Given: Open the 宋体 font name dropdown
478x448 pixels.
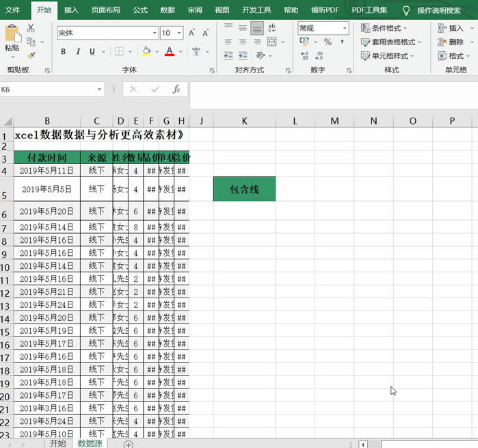Looking at the screenshot, I should pyautogui.click(x=155, y=33).
